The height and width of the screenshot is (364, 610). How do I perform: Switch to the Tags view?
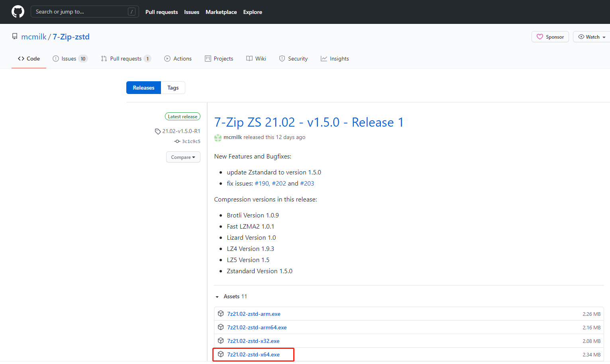[x=173, y=88]
